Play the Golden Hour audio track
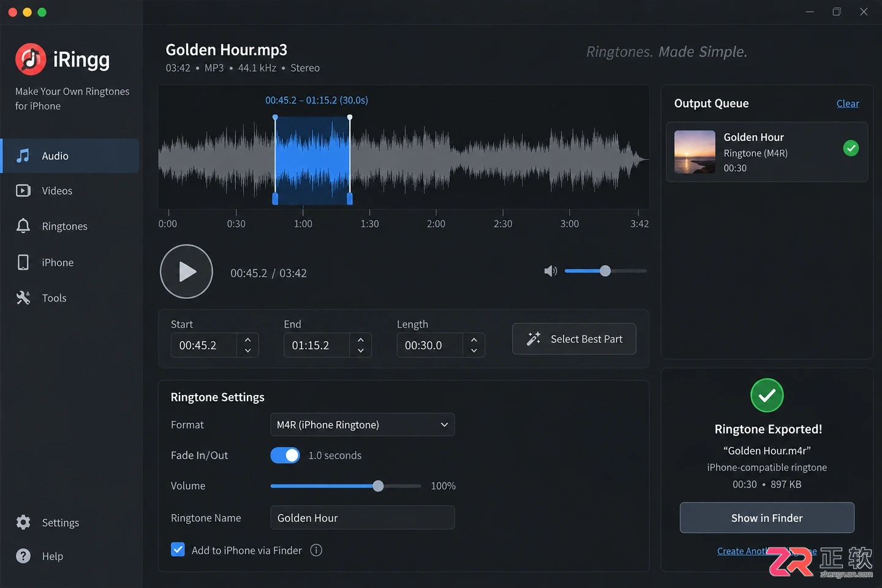 coord(186,271)
